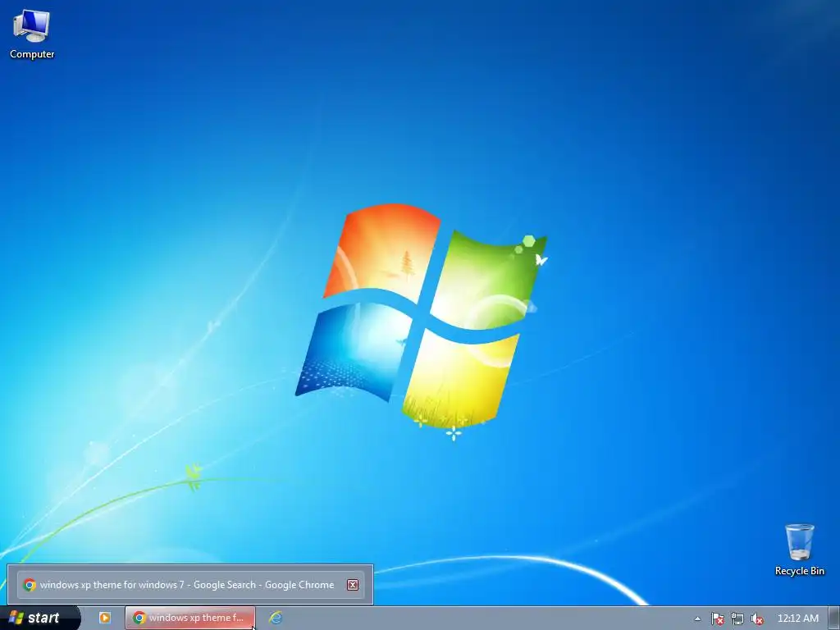Open the Computer desktop icon
Screen dimensions: 840x630
point(32,34)
